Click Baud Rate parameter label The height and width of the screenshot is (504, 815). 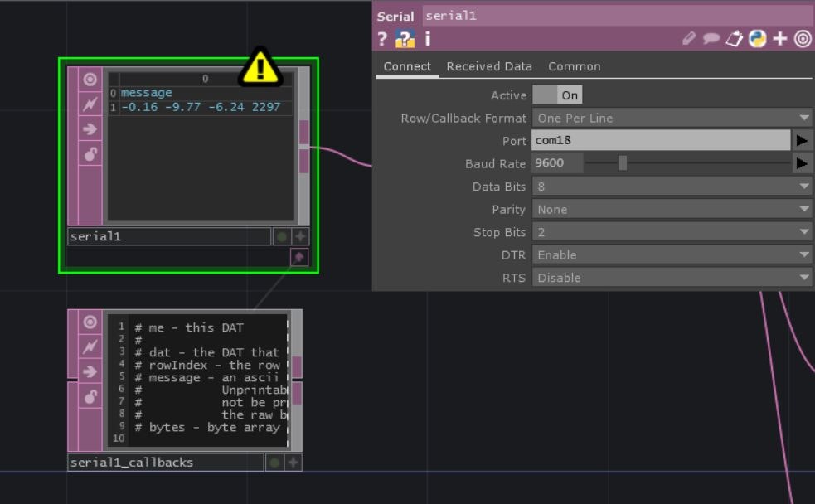point(495,163)
